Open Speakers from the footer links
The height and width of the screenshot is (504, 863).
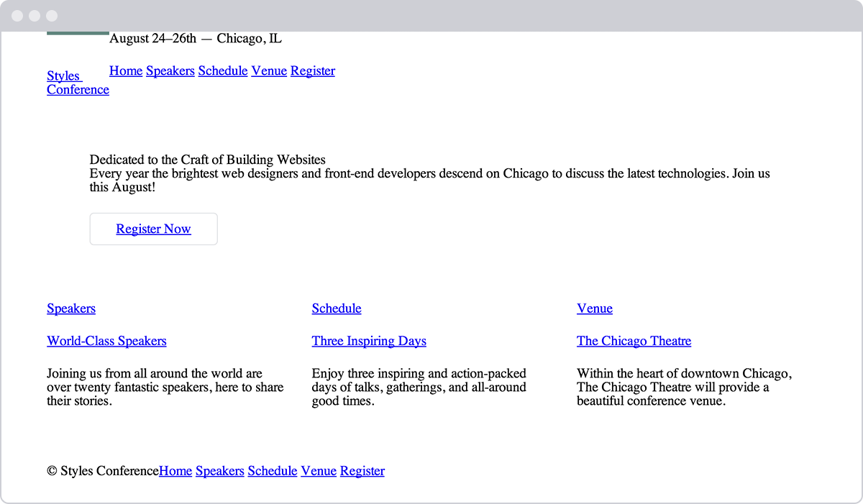coord(219,471)
